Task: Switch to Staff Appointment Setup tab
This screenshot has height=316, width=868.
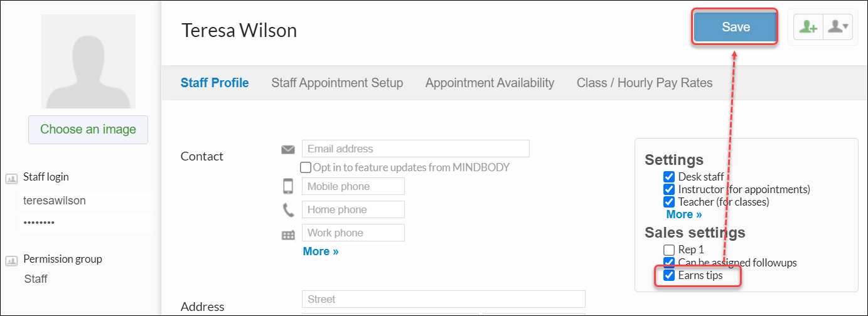Action: (x=337, y=83)
